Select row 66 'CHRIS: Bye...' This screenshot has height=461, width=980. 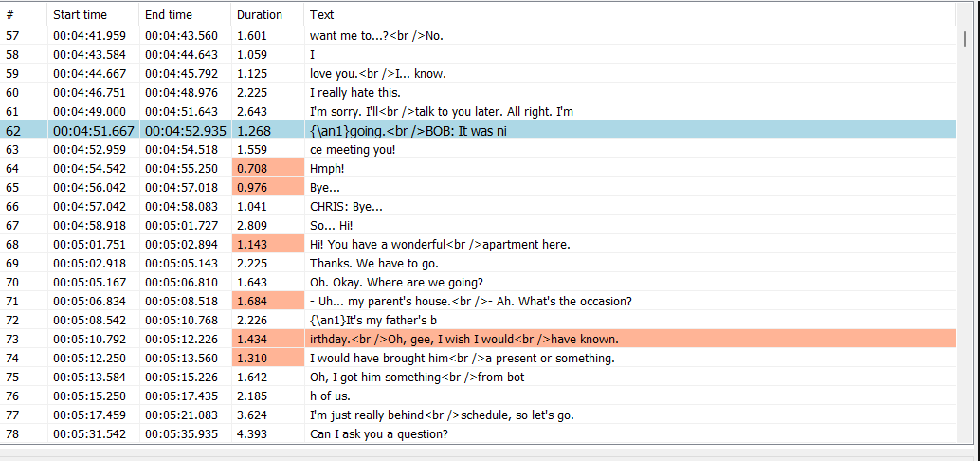479,207
